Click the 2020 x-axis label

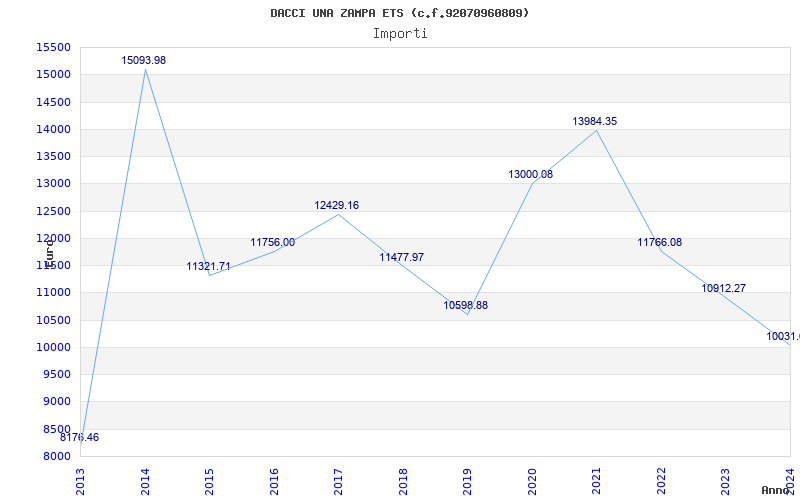(532, 481)
